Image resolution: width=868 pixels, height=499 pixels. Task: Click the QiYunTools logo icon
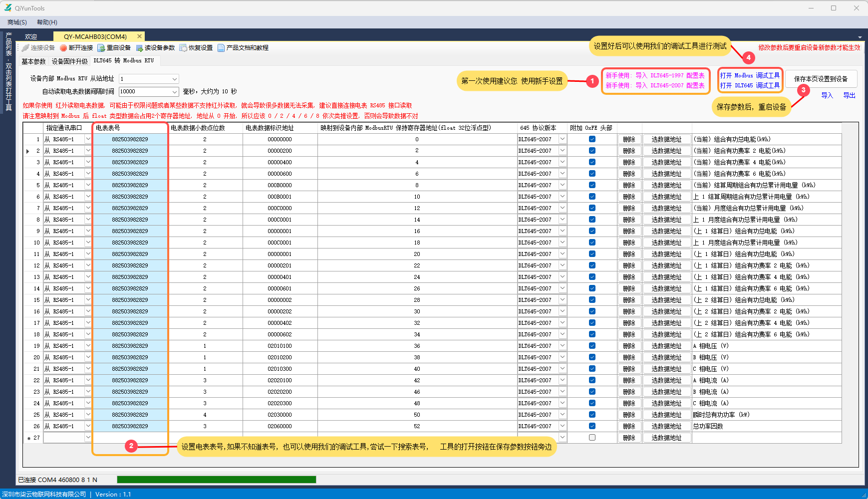[8, 7]
